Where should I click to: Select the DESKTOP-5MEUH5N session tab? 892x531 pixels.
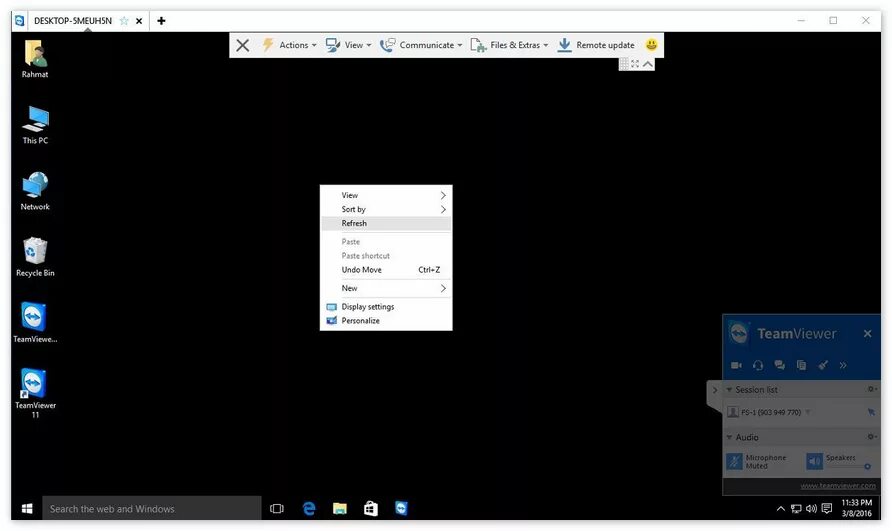73,20
